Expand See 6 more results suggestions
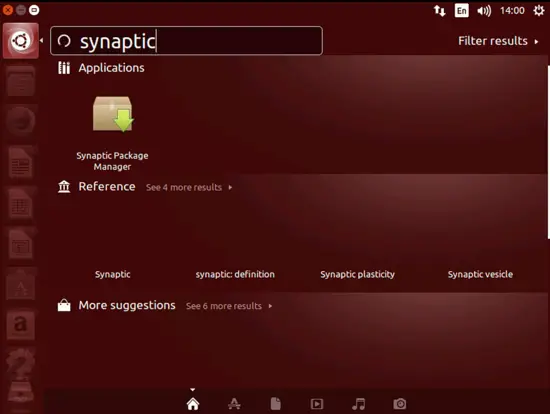This screenshot has width=550, height=414. tap(229, 306)
